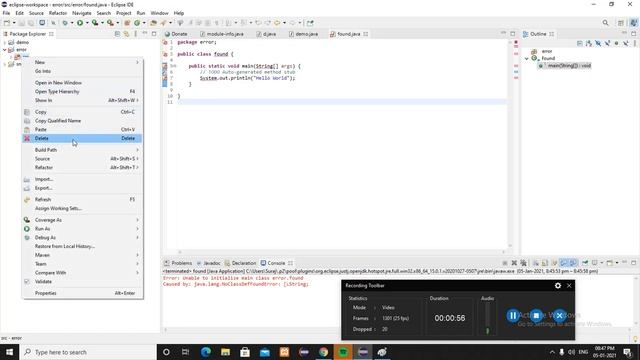Toggle Scroll Lock in Console toolbar
This screenshot has width=640, height=360.
tap(545, 263)
